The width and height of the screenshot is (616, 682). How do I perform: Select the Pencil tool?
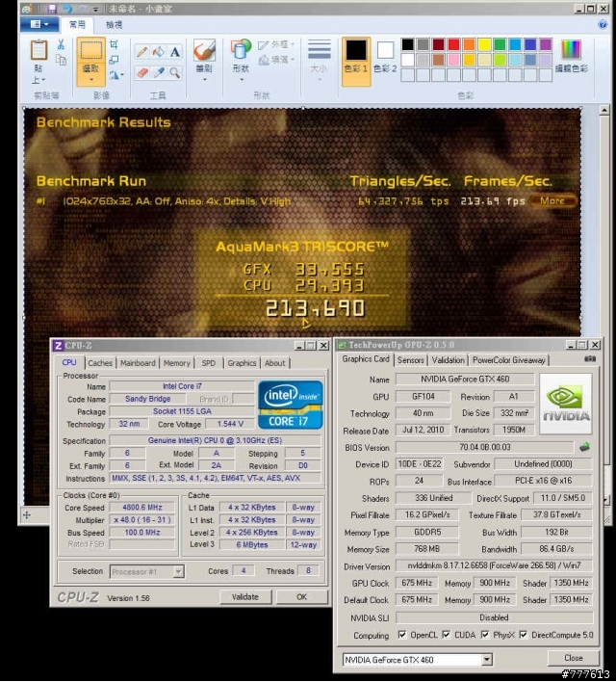pos(141,52)
